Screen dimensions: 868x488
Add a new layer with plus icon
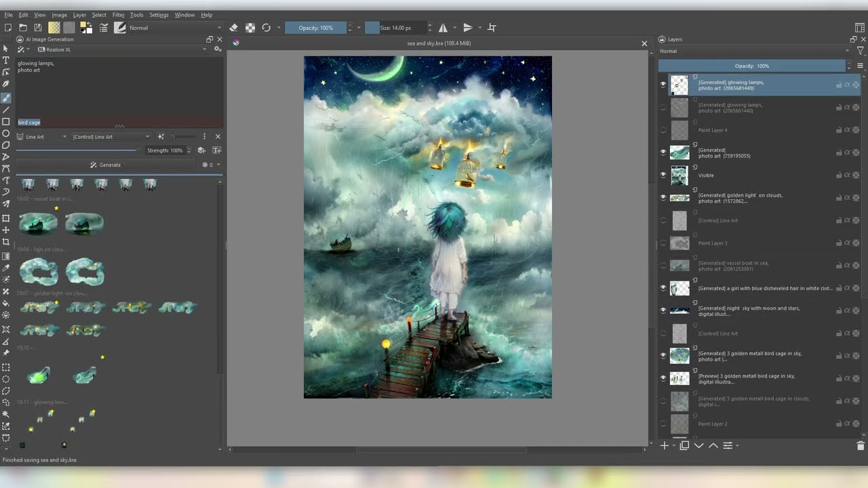tap(665, 445)
